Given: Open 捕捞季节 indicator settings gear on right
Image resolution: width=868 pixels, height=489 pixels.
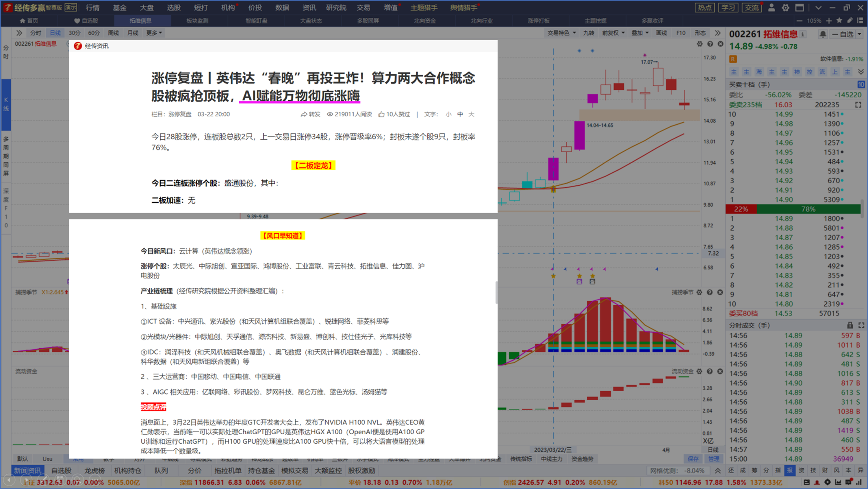Looking at the screenshot, I should 699,292.
